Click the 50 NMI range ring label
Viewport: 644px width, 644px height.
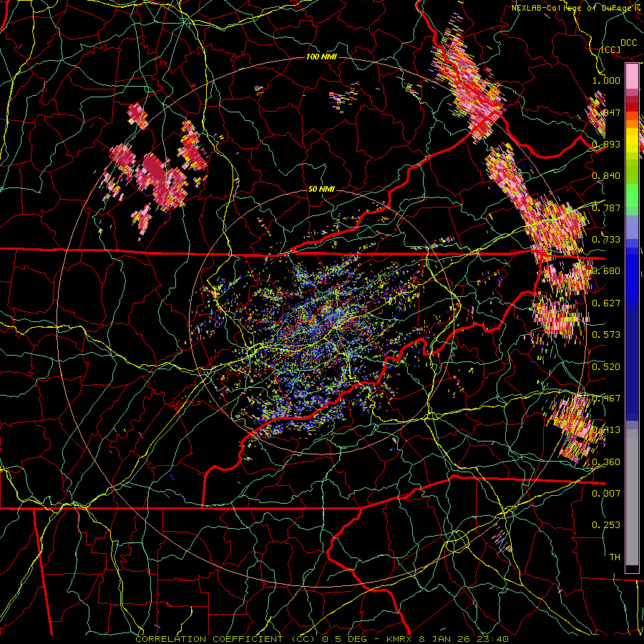point(321,190)
